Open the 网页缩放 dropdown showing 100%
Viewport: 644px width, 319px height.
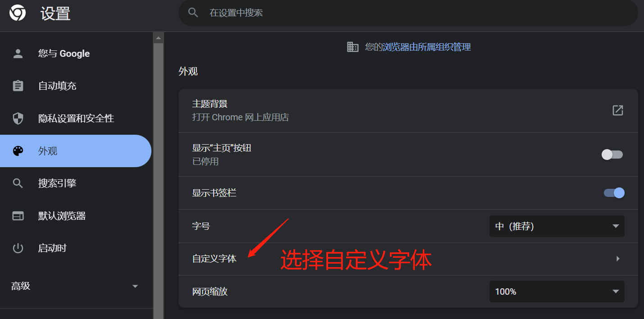click(x=557, y=292)
